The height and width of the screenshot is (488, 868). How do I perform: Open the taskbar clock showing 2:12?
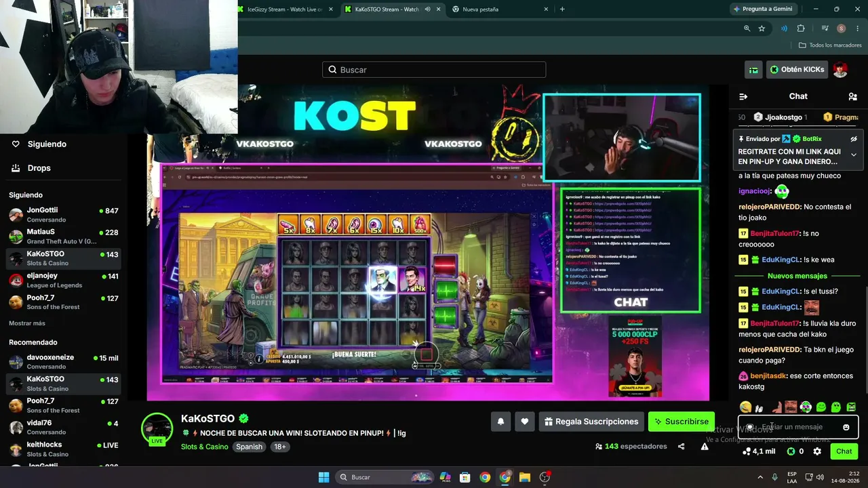[845, 477]
